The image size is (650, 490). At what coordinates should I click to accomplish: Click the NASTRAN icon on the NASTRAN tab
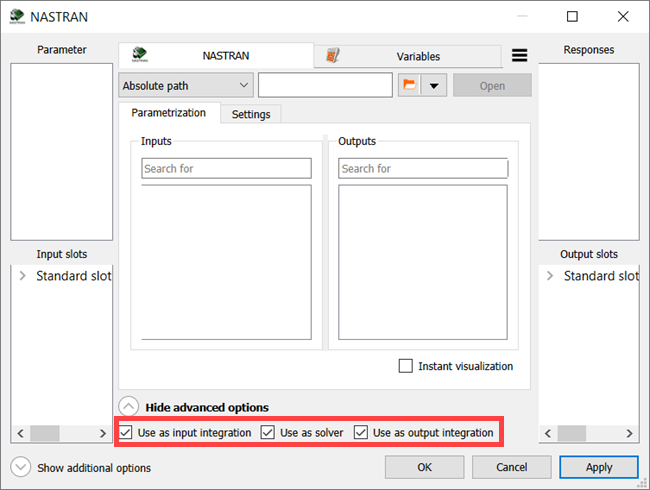click(x=140, y=55)
